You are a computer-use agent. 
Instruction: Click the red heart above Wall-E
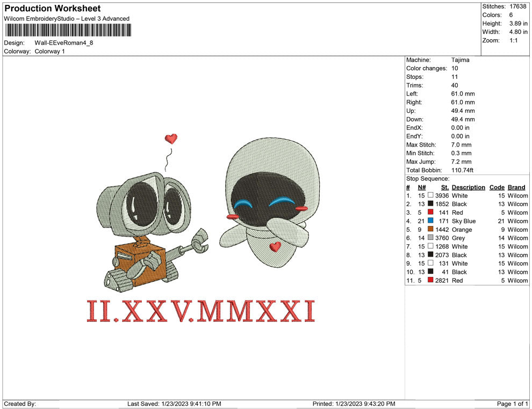(x=171, y=138)
